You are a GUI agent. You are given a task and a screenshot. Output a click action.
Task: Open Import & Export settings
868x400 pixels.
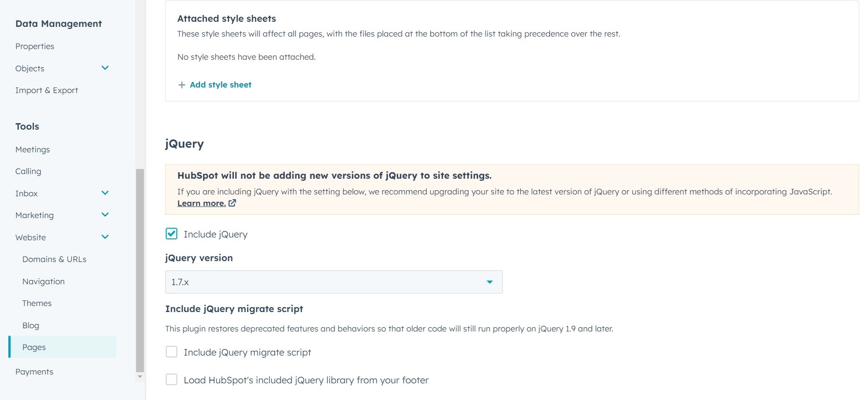(x=47, y=90)
